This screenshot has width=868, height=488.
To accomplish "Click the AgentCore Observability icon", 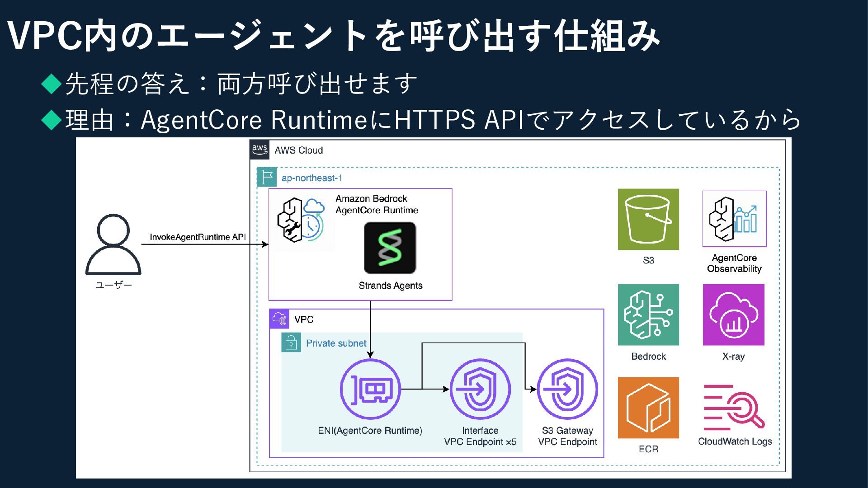I will point(734,219).
